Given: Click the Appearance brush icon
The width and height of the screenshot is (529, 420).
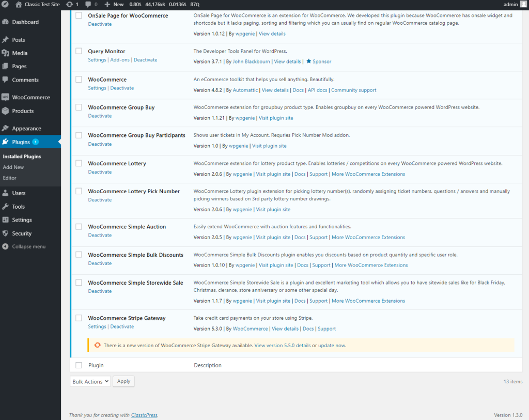Looking at the screenshot, I should tap(5, 129).
